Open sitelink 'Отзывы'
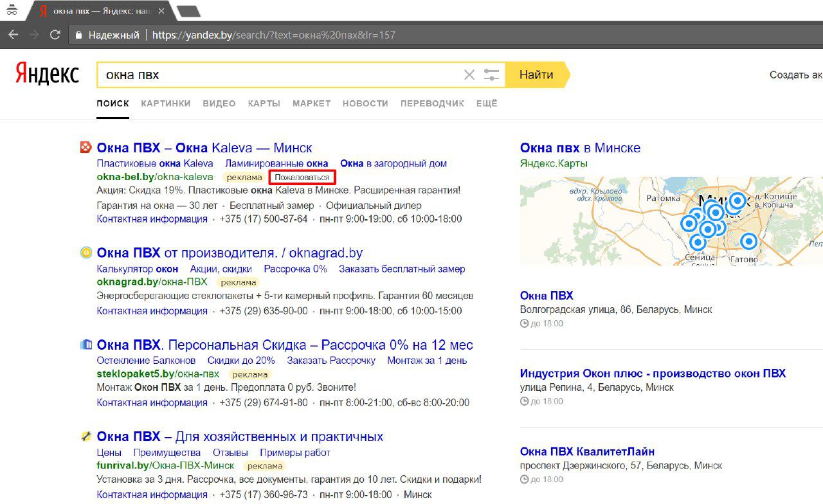 [230, 453]
